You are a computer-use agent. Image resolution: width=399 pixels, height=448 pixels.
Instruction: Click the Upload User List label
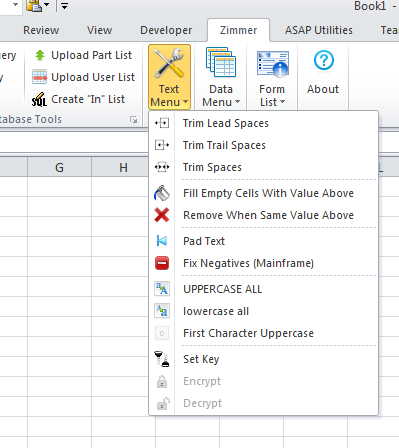click(x=93, y=77)
